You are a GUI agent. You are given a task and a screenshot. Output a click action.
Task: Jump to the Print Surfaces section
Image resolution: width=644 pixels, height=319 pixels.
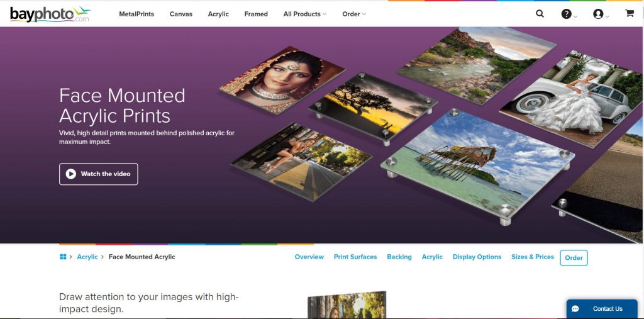(x=355, y=257)
